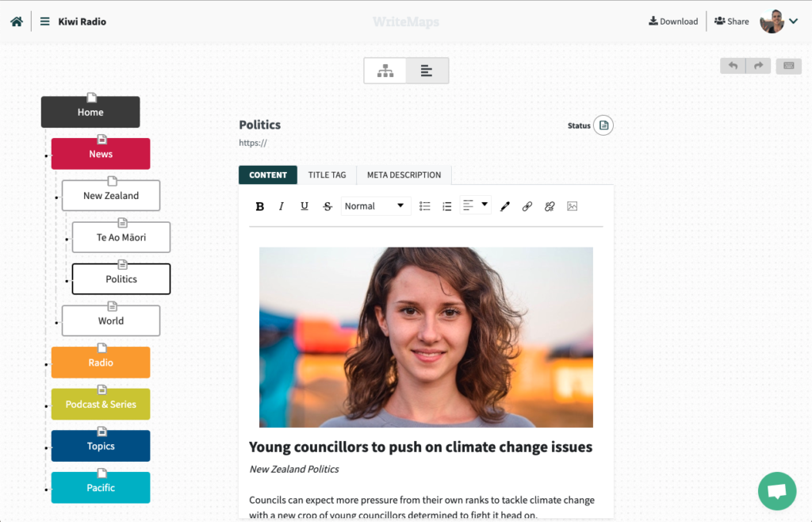The width and height of the screenshot is (812, 522).
Task: Insert a link with the link icon
Action: (527, 206)
